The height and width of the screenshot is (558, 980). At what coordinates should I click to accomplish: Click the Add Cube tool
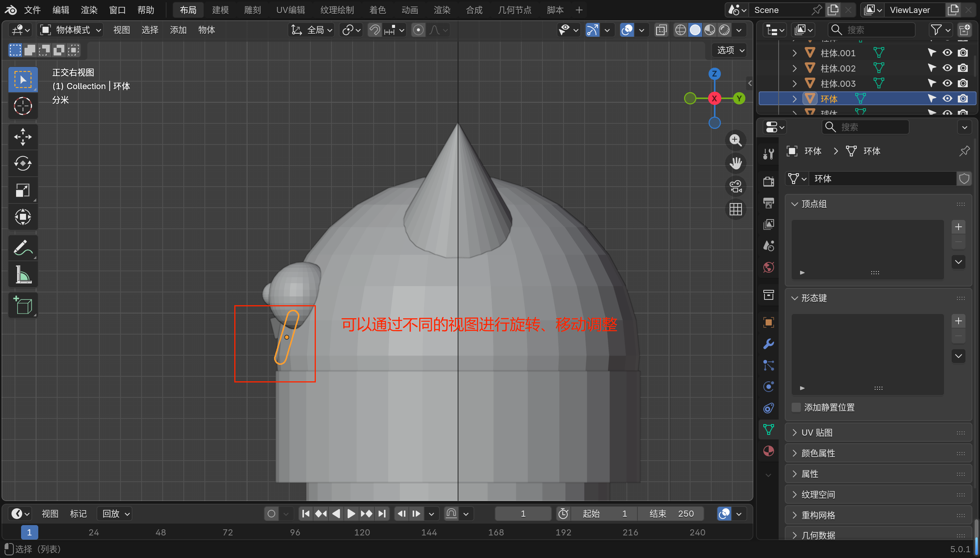[23, 306]
